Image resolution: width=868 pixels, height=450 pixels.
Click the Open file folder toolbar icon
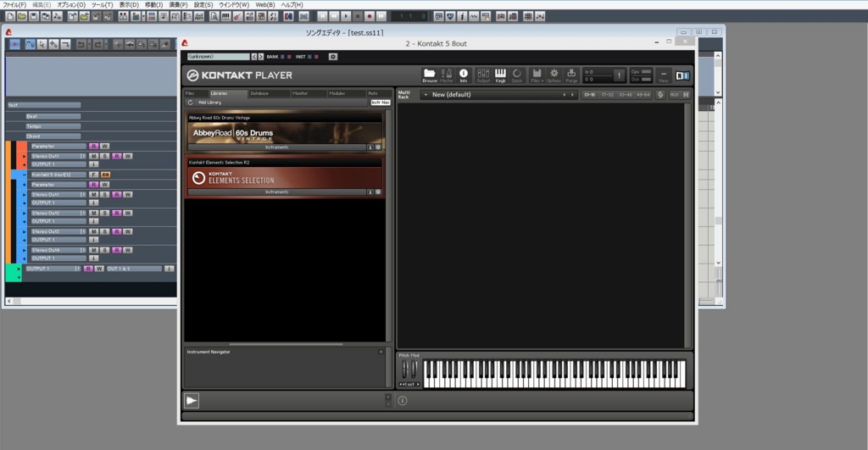point(21,16)
